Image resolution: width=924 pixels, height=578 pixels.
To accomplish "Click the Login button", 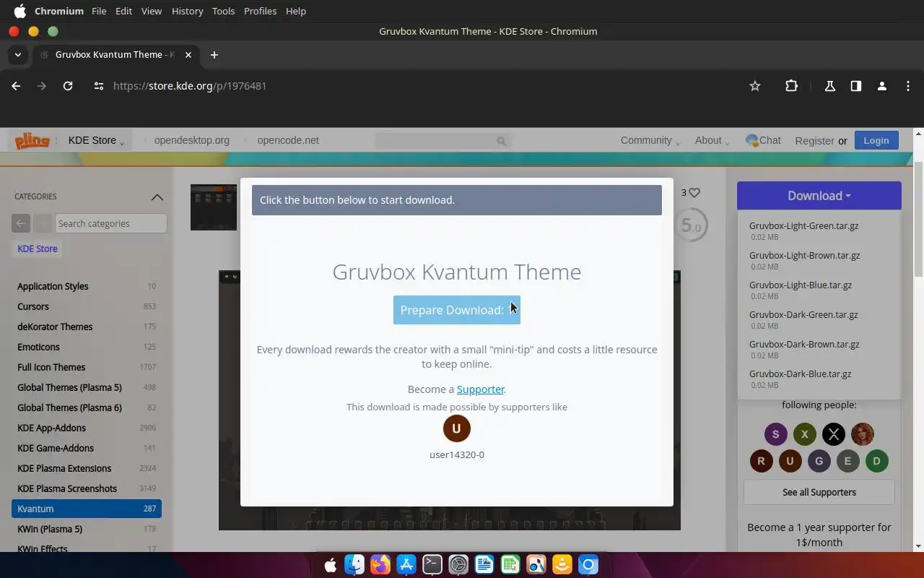I will [x=876, y=141].
